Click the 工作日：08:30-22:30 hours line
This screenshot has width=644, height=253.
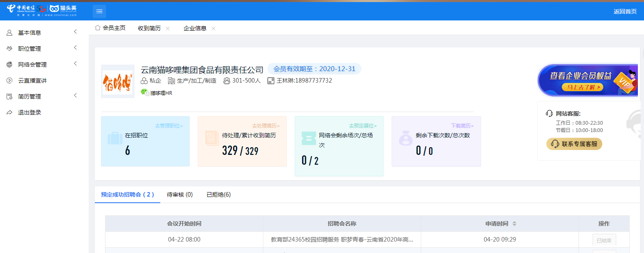[x=579, y=123]
